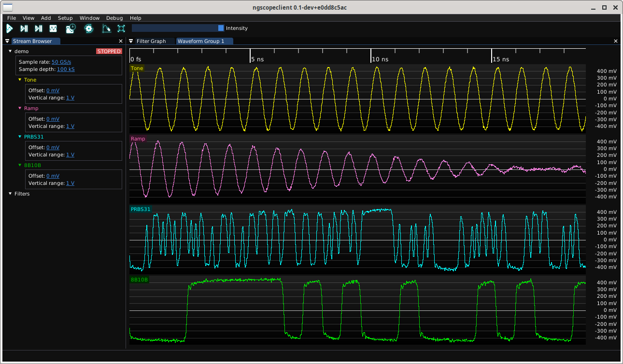Select the Waveform Group 1 tab
623x364 pixels.
click(x=204, y=41)
